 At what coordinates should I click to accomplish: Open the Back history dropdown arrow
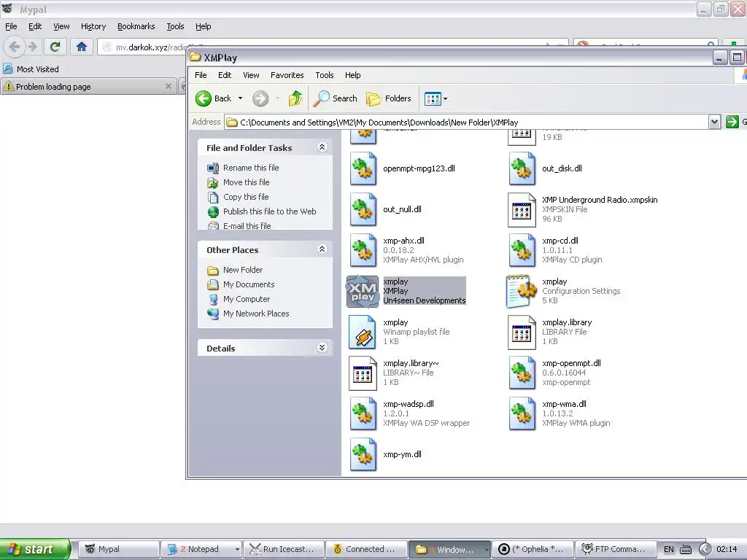point(240,98)
